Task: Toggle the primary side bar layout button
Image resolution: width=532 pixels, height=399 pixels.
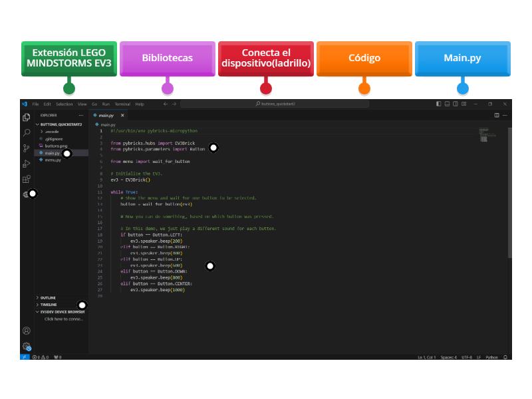Action: point(439,104)
